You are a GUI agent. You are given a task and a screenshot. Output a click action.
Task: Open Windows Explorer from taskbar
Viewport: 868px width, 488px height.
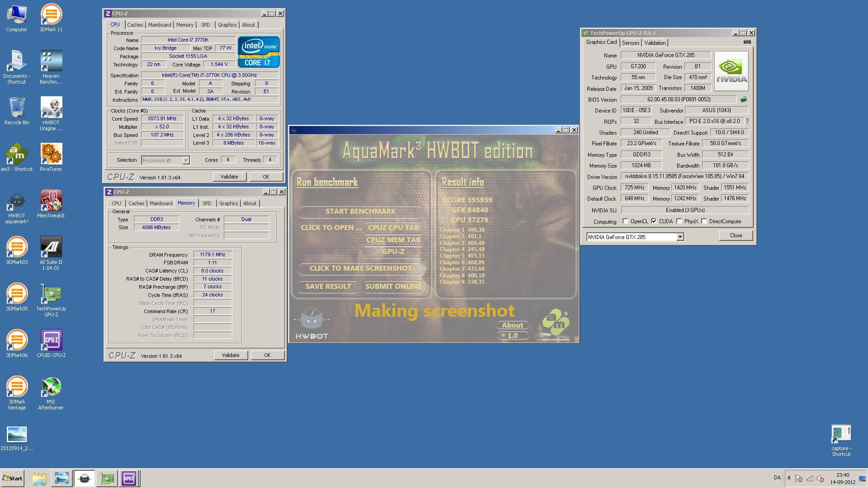click(x=39, y=479)
